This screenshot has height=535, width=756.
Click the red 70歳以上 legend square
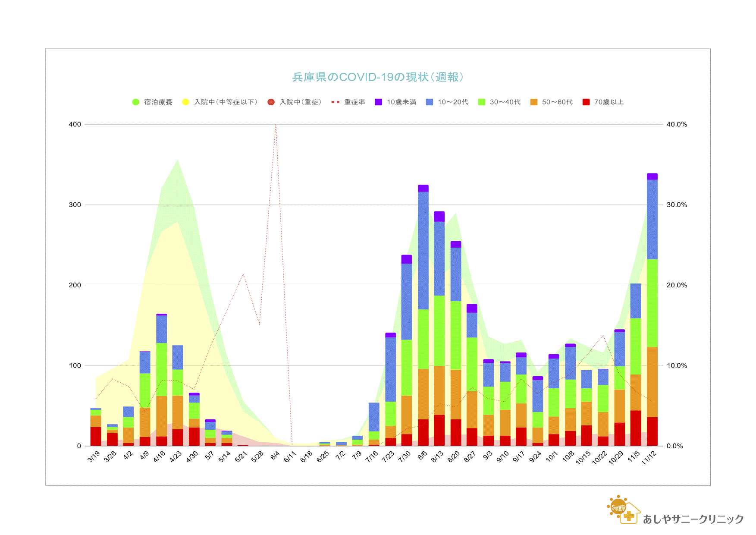click(586, 102)
